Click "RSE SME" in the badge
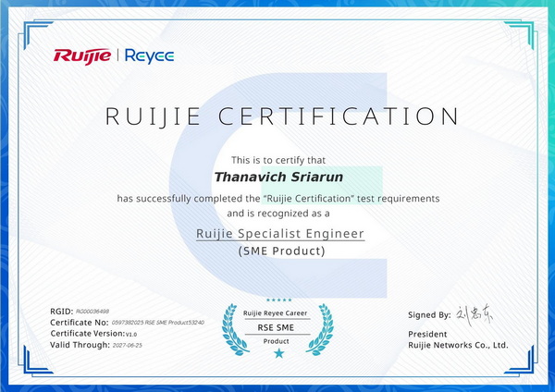Image resolution: width=555 pixels, height=392 pixels. (276, 327)
